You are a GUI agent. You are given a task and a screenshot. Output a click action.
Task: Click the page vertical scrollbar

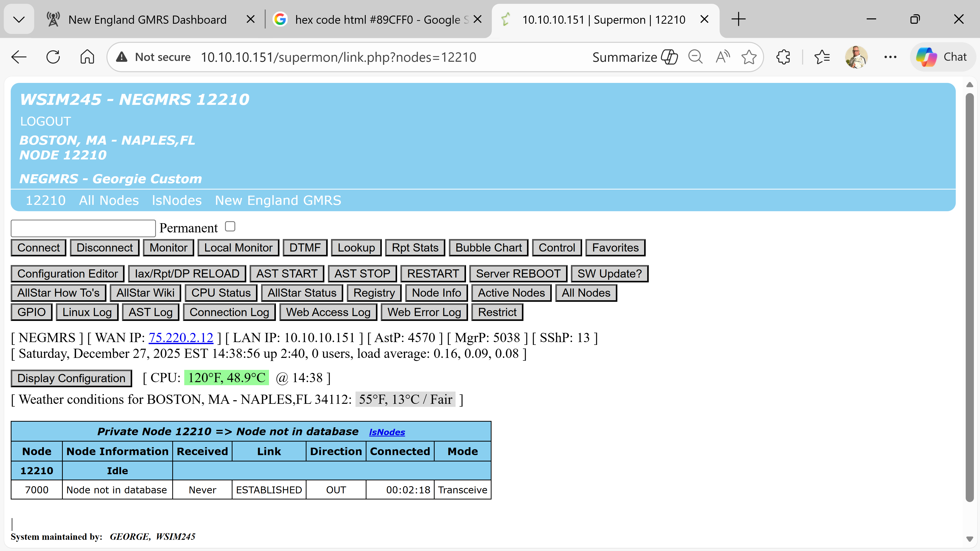[969, 297]
